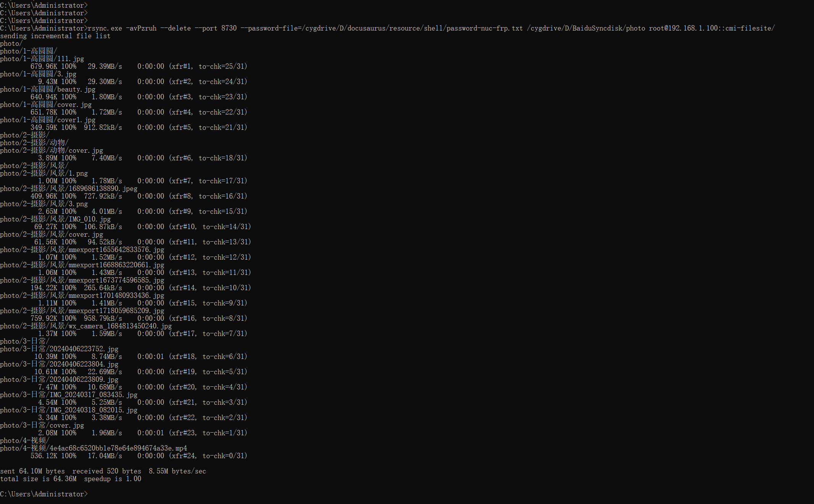Click the IMG_20240317_083435.jpg line
This screenshot has height=504, width=814.
click(x=69, y=395)
